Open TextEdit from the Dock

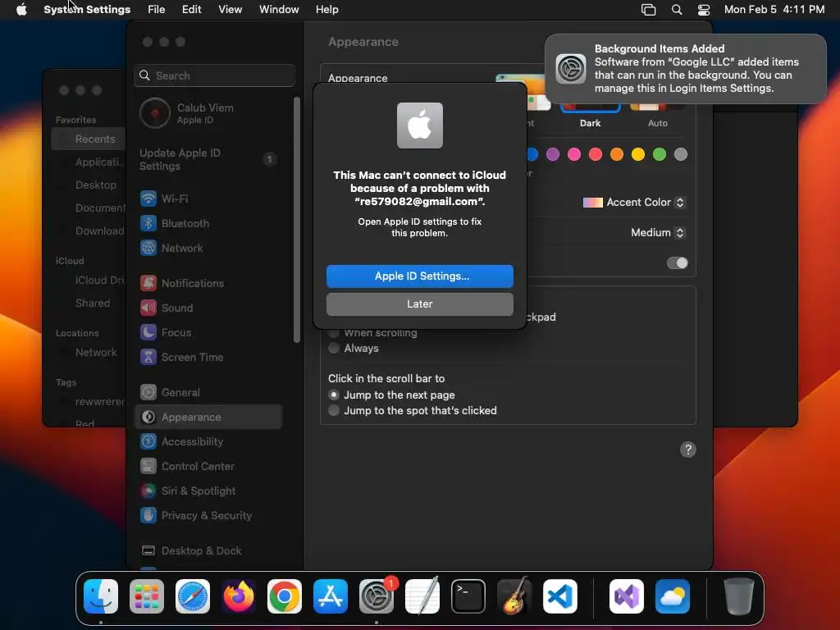point(422,596)
